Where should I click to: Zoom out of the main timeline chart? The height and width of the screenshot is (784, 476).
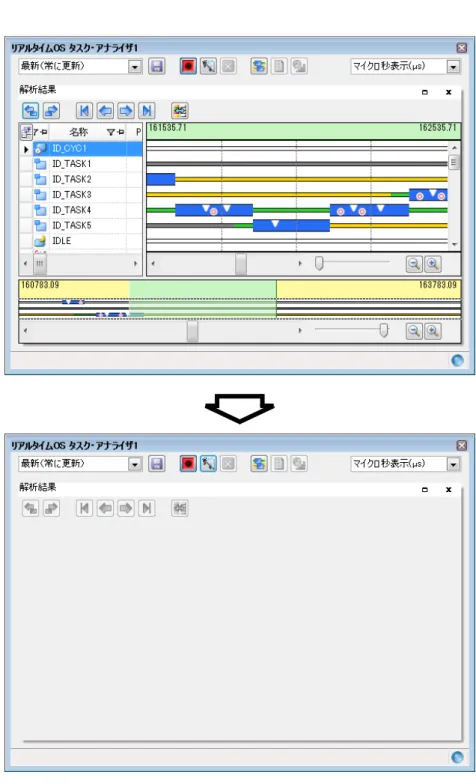[x=414, y=264]
